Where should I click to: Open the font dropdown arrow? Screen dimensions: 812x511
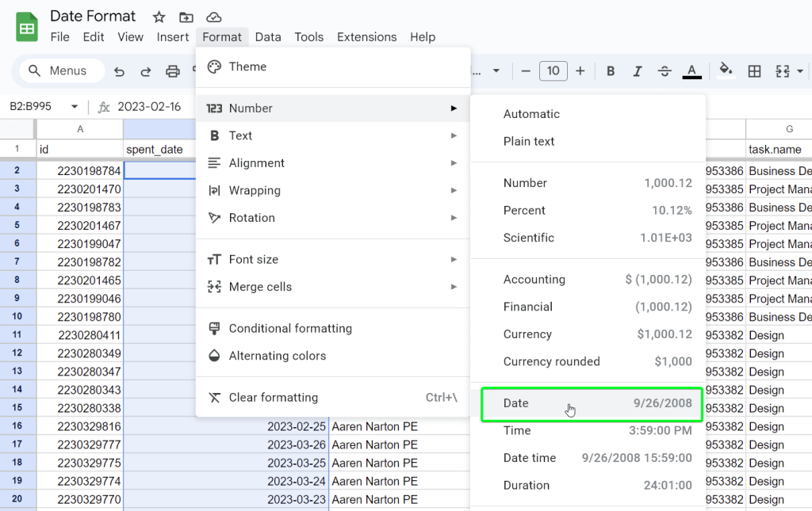[x=496, y=71]
